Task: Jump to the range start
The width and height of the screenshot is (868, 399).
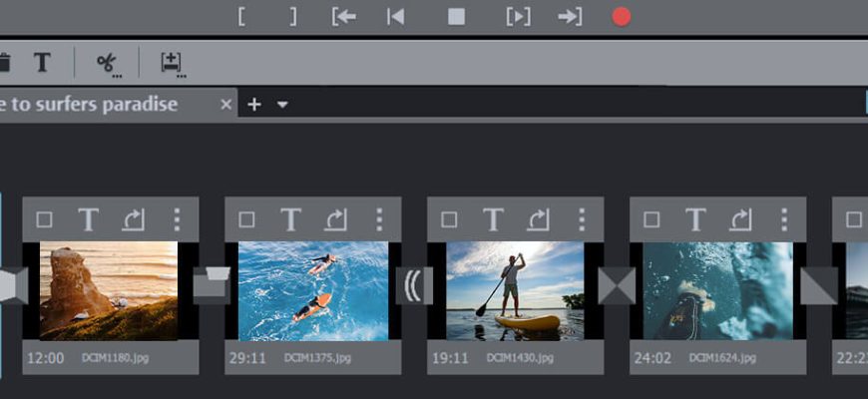Action: 344,17
